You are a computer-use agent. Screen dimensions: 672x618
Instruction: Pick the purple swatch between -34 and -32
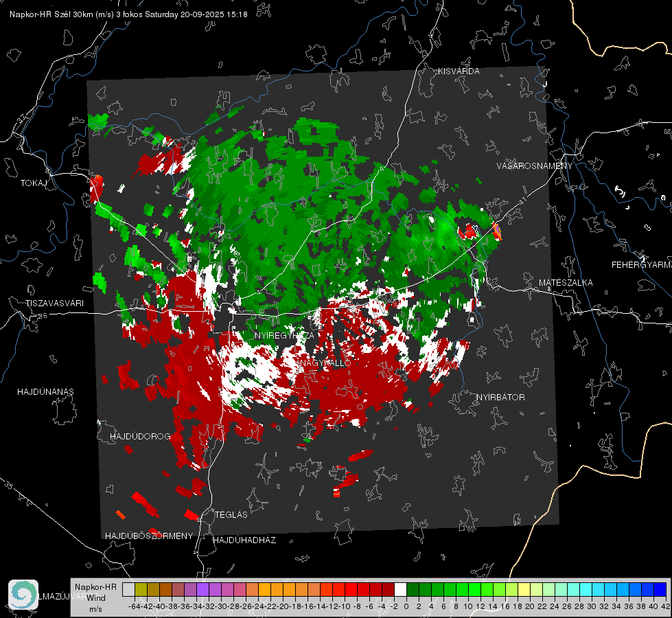tap(202, 589)
